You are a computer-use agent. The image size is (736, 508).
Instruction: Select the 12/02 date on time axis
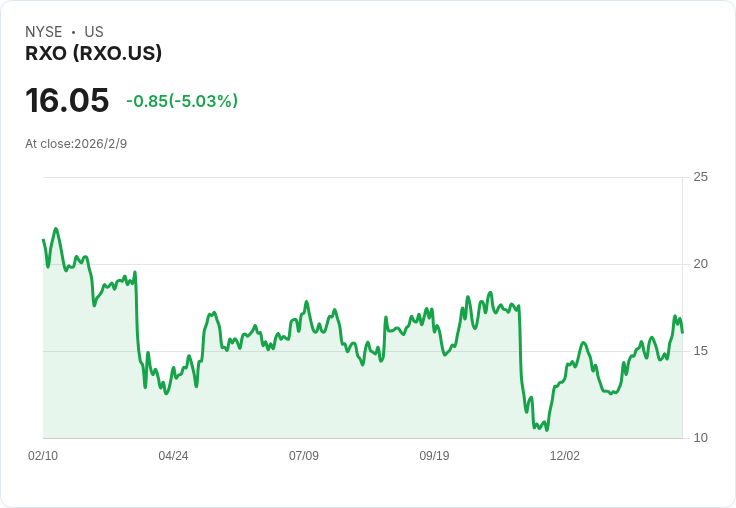tap(565, 456)
